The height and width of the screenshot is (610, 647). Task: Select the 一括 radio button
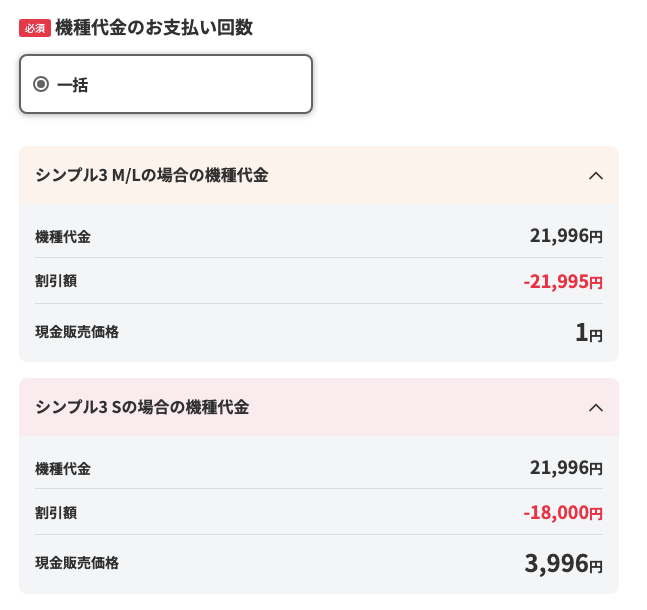point(41,85)
